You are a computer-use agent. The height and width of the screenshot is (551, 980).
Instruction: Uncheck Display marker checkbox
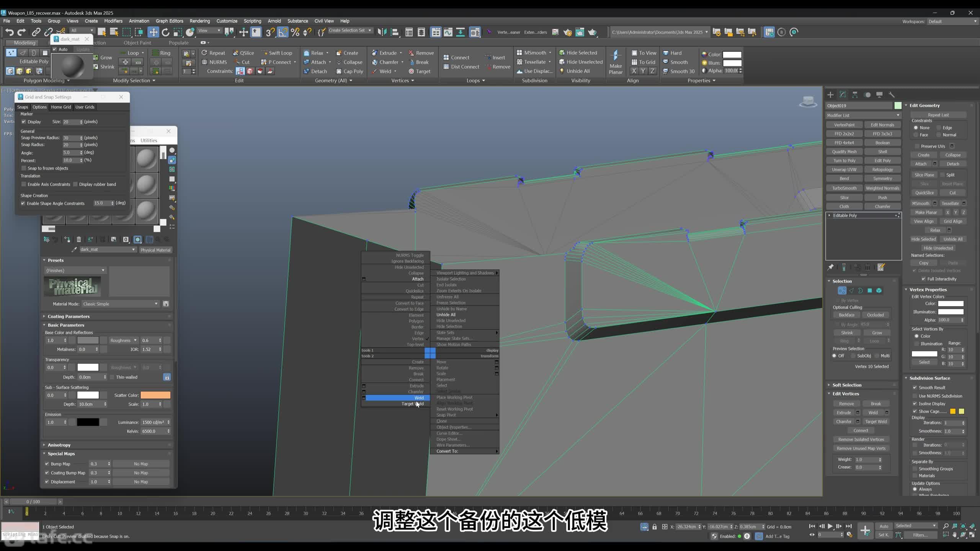24,122
